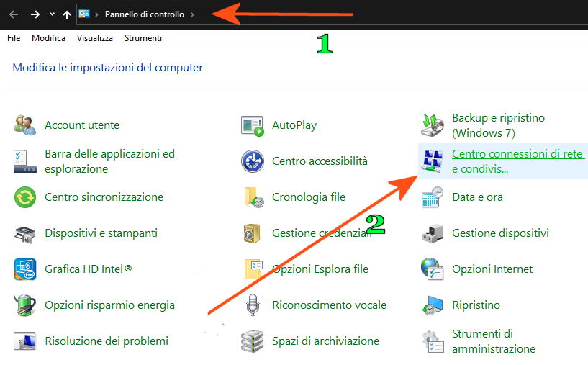This screenshot has height=365, width=588.
Task: Open the Centro accessibilità icon
Action: point(253,161)
